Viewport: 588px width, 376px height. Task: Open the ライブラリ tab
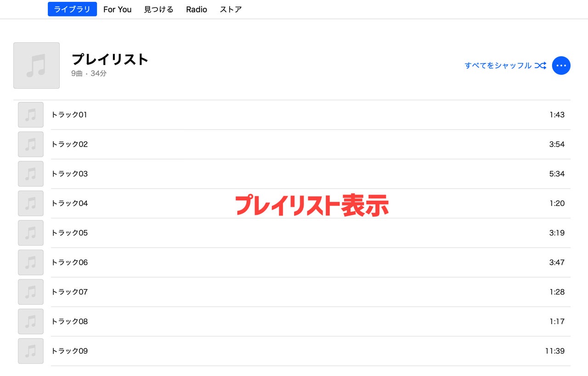[x=72, y=9]
